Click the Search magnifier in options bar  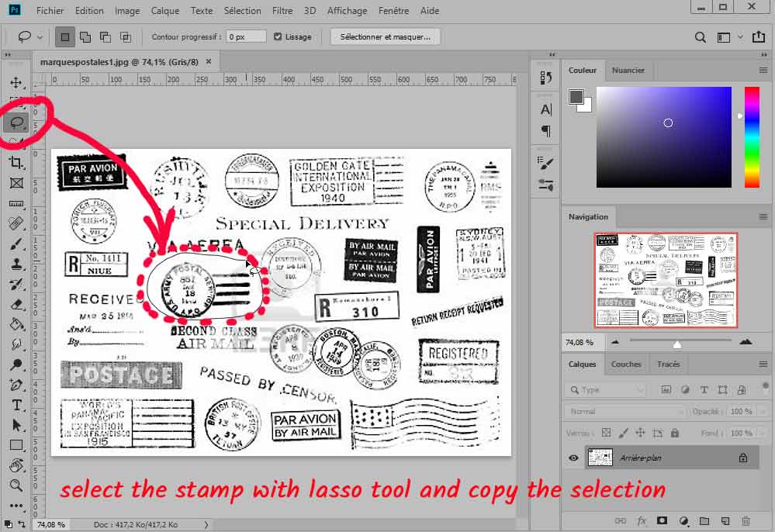click(700, 37)
